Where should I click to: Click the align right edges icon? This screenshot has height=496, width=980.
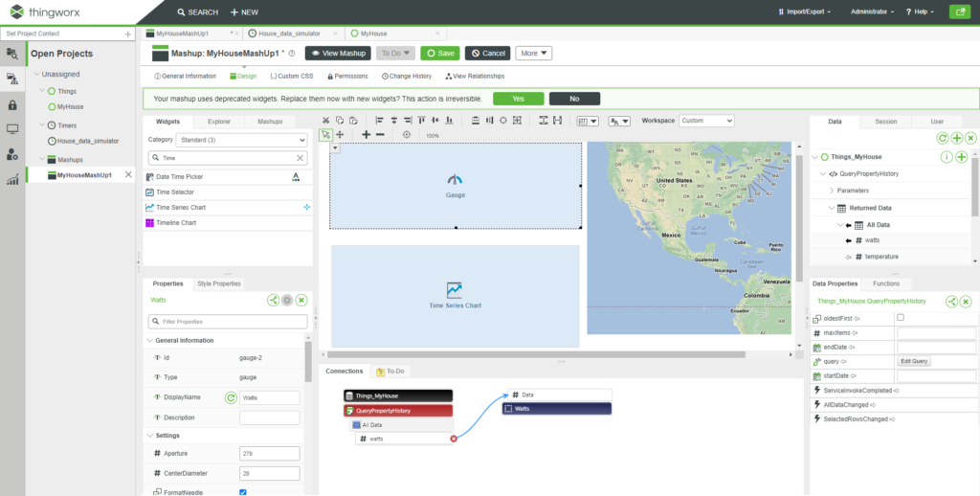408,121
